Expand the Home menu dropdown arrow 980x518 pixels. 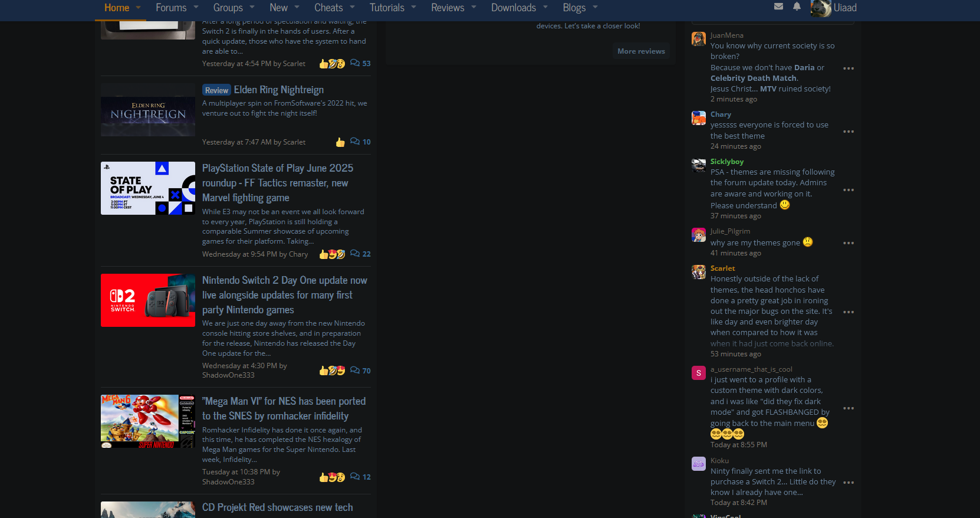tap(138, 8)
